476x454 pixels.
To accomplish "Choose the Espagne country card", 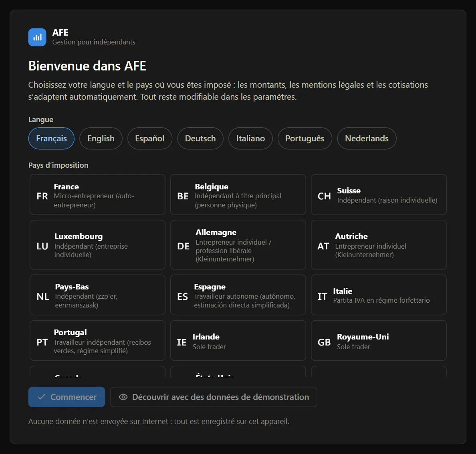I will pyautogui.click(x=238, y=295).
